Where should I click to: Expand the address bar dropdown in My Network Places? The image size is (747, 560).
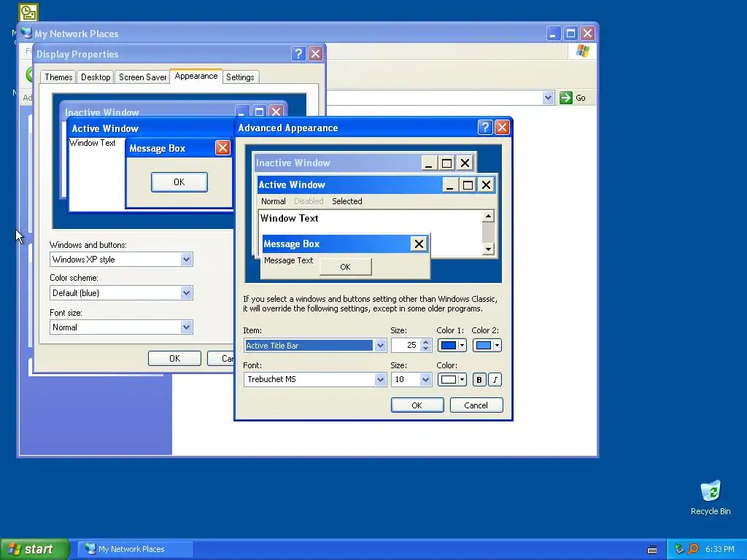tap(548, 98)
